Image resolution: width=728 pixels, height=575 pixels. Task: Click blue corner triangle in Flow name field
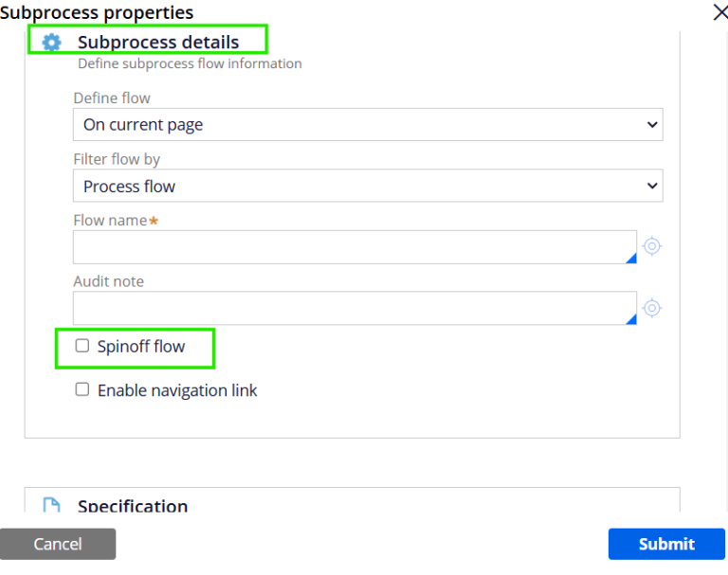631,259
